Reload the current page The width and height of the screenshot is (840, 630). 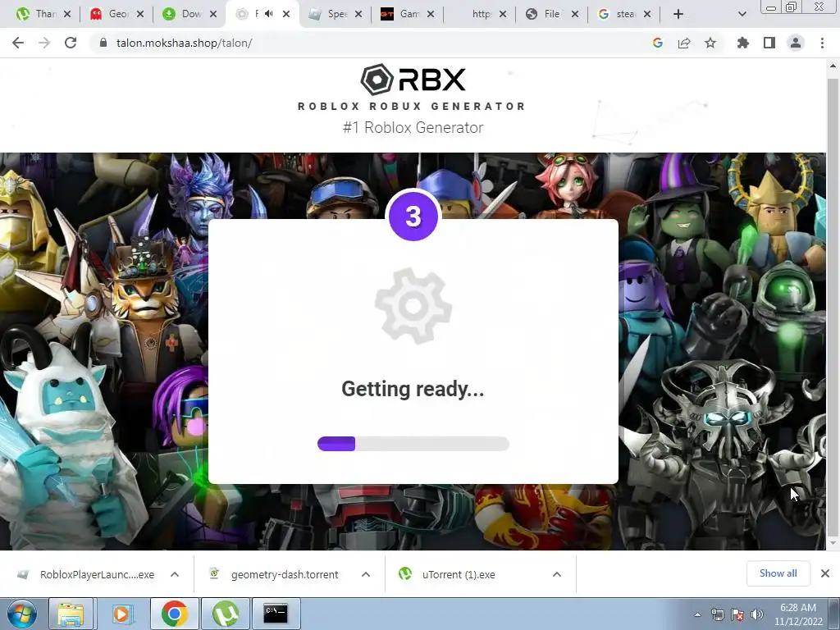coord(71,43)
